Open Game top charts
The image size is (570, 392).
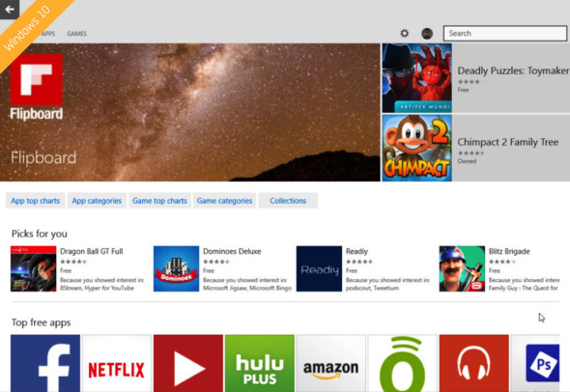click(159, 201)
